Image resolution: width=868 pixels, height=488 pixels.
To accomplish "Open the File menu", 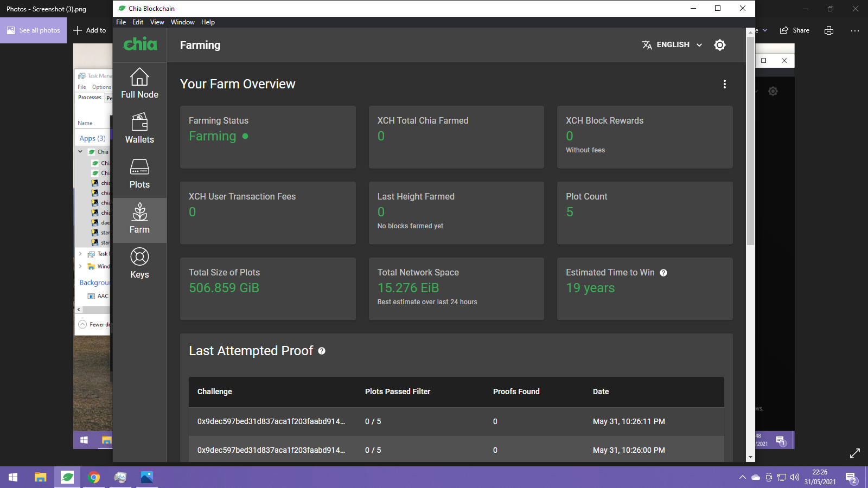I will 121,22.
